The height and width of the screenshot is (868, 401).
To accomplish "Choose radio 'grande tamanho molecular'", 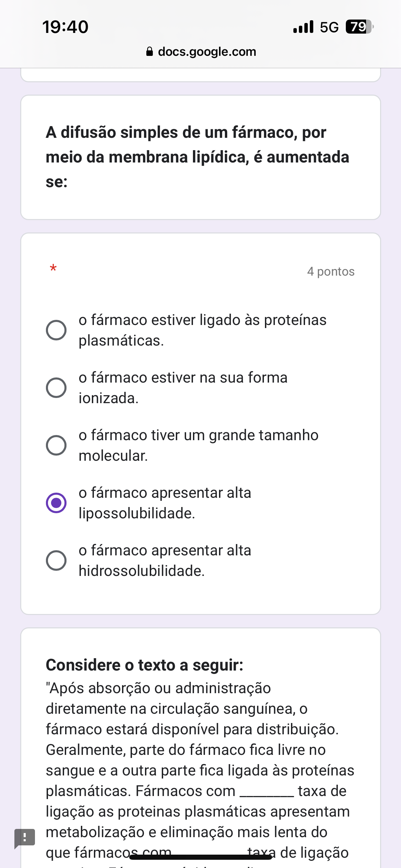I will click(x=56, y=445).
